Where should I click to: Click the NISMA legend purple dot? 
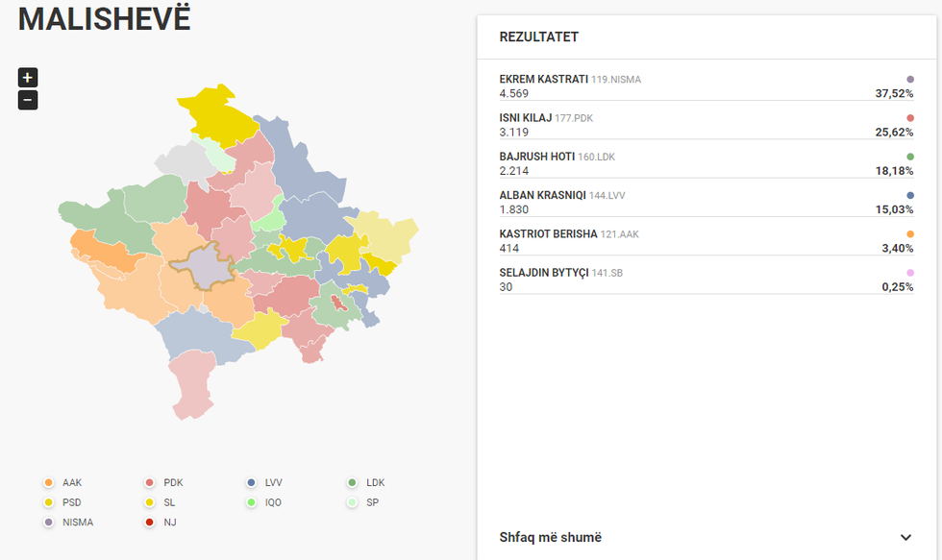click(x=49, y=523)
